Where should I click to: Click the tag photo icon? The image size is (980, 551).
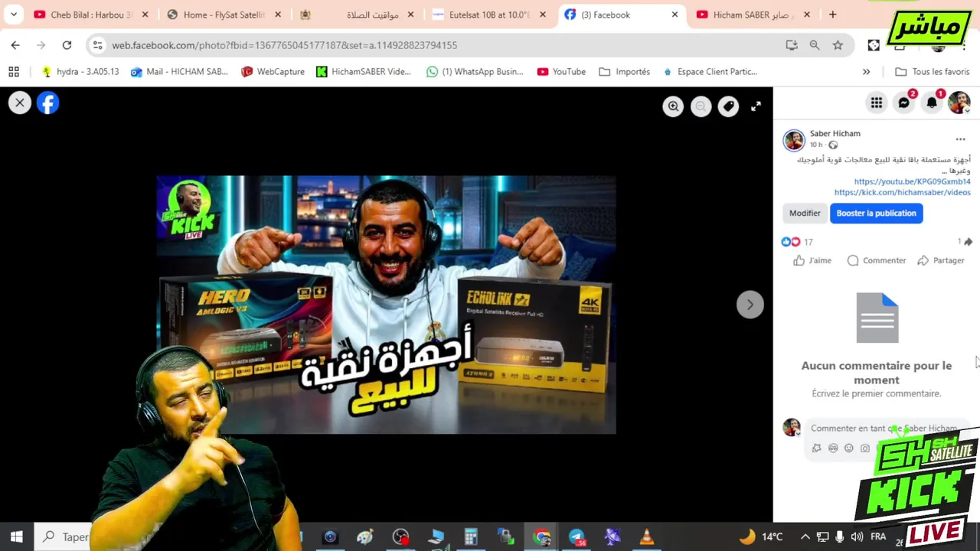point(728,106)
